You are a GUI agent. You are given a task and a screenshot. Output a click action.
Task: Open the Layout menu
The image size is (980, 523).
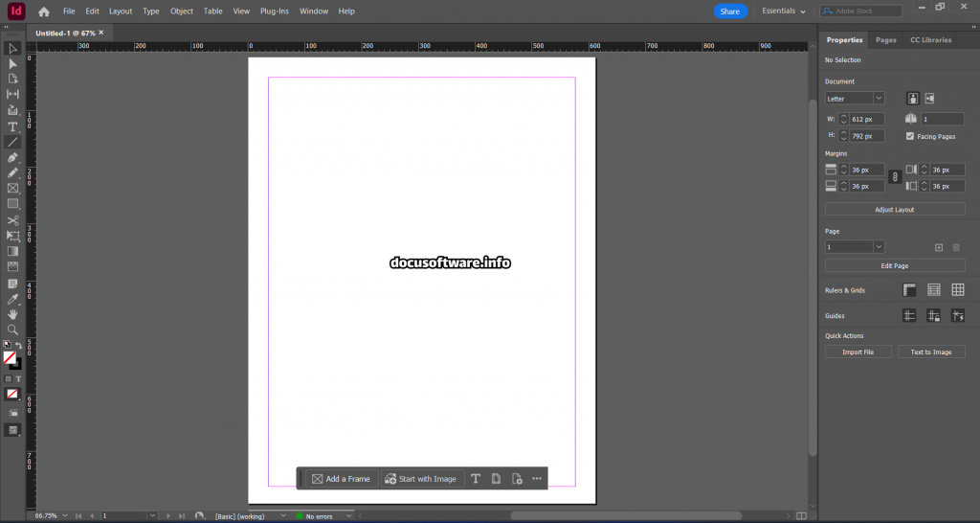pos(121,11)
